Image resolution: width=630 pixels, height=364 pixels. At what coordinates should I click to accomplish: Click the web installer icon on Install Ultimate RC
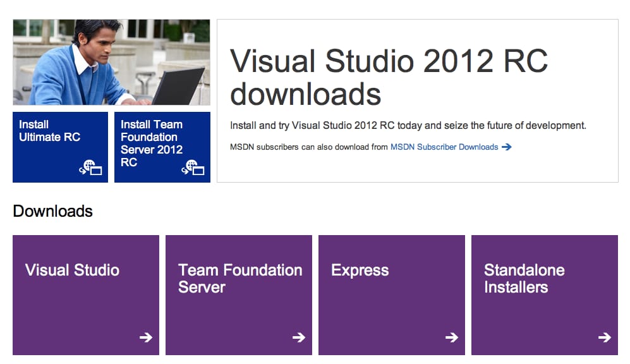click(x=90, y=167)
